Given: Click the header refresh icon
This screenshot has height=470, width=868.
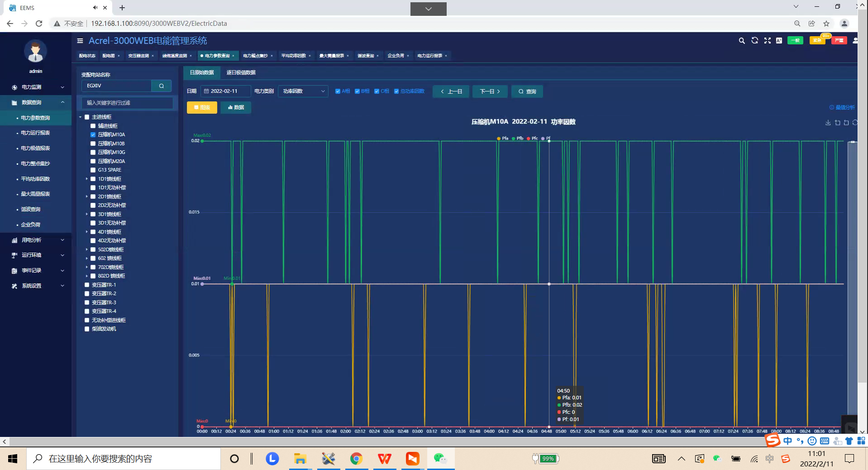Looking at the screenshot, I should (754, 41).
